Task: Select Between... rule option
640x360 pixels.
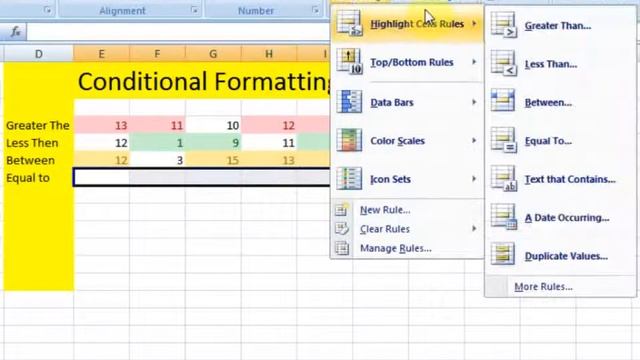Action: (560, 102)
